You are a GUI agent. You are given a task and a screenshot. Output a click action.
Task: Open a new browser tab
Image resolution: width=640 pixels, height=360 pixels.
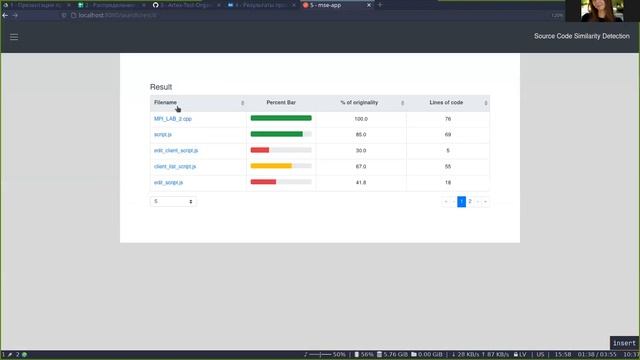[380, 5]
